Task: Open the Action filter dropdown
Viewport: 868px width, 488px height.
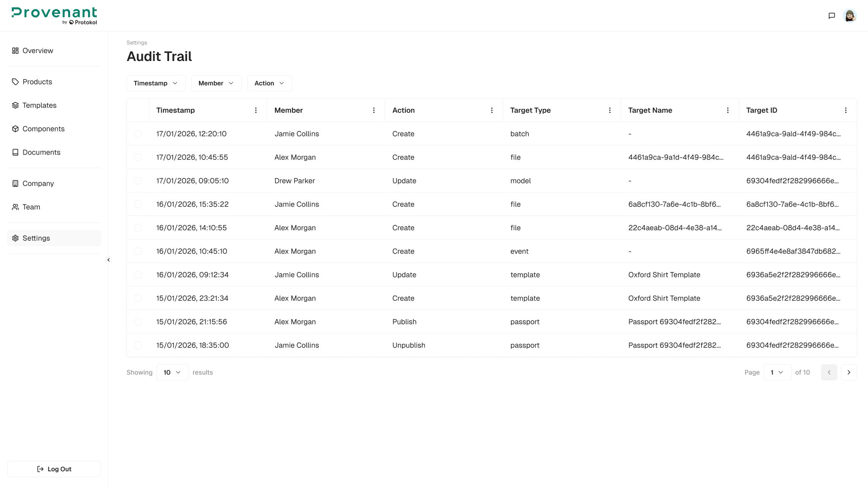Action: pyautogui.click(x=269, y=83)
